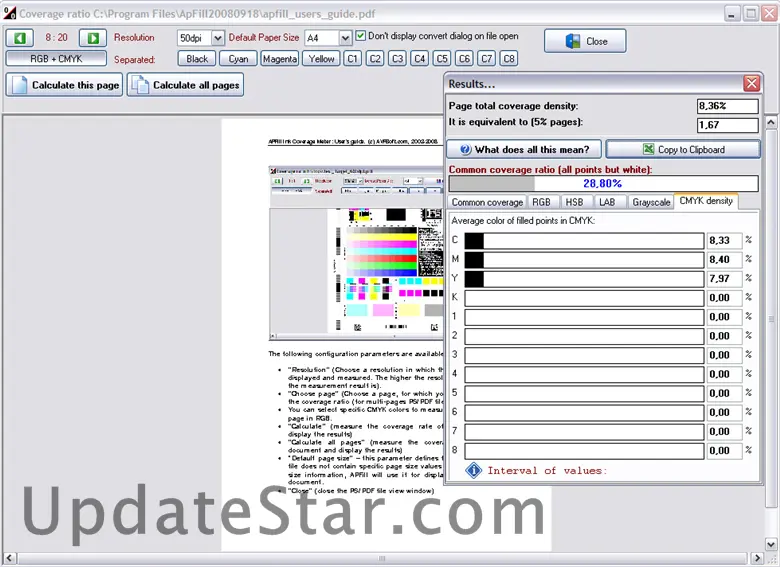Minimize the Coverage ratio window

[731, 14]
